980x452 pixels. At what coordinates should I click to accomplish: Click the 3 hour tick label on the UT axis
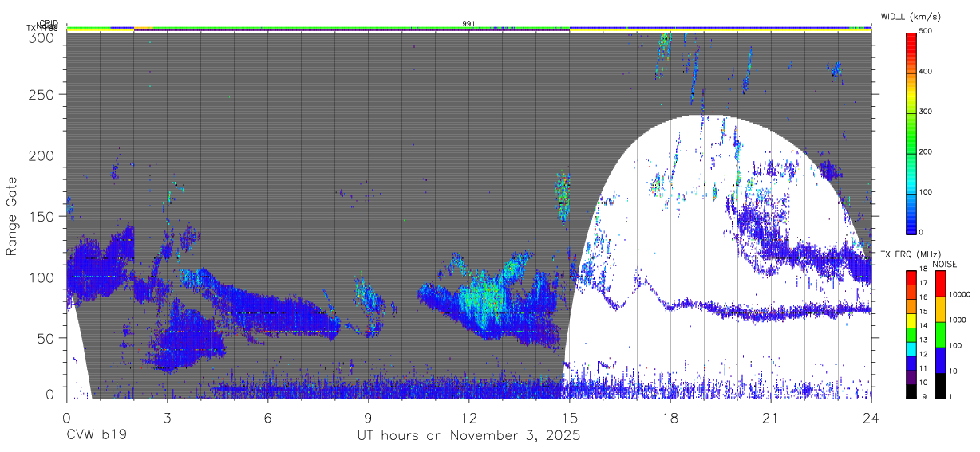pos(167,416)
